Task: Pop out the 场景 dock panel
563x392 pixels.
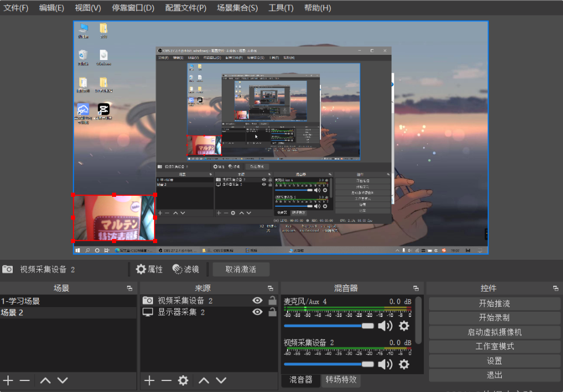Action: coord(129,288)
